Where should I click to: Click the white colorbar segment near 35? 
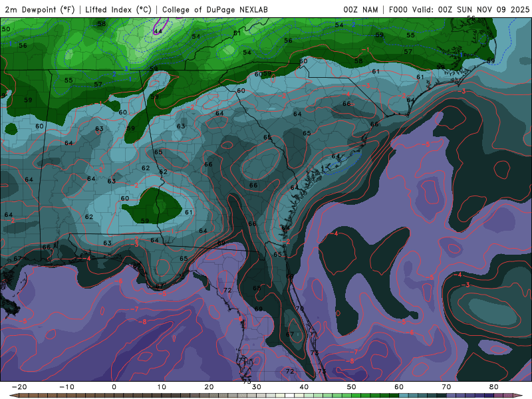pyautogui.click(x=289, y=396)
